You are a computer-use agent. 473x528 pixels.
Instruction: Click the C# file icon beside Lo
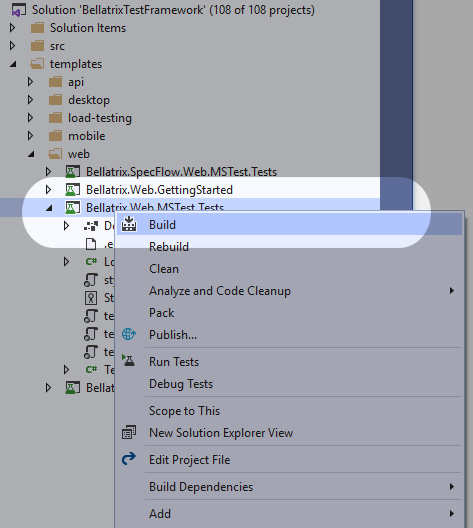click(91, 262)
